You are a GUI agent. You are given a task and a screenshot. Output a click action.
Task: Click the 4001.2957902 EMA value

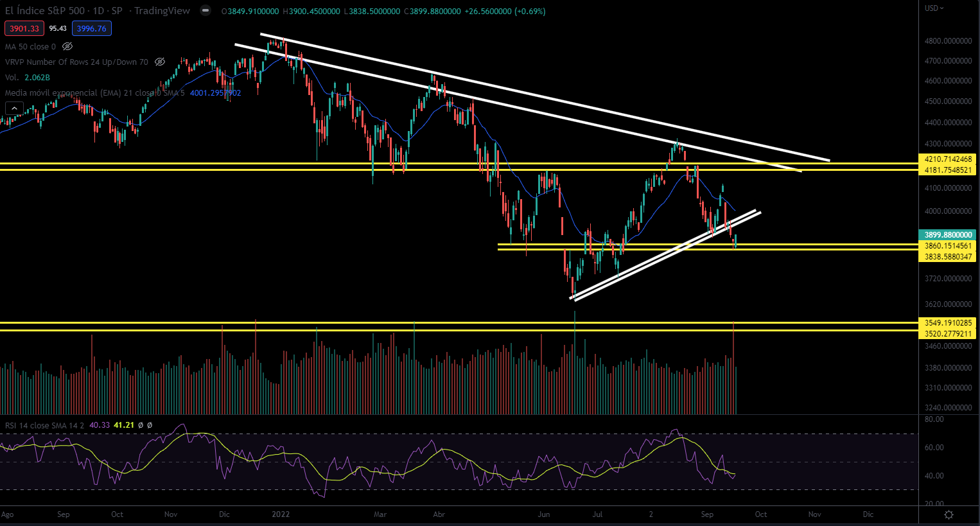[215, 93]
